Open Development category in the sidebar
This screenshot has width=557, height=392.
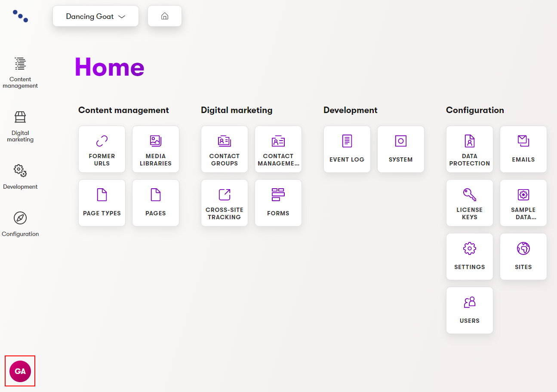20,176
